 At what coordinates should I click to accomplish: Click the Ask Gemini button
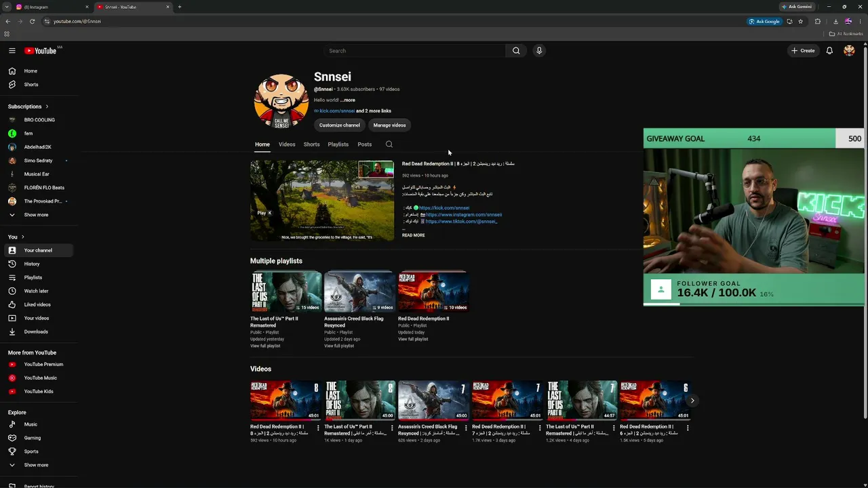click(x=797, y=7)
